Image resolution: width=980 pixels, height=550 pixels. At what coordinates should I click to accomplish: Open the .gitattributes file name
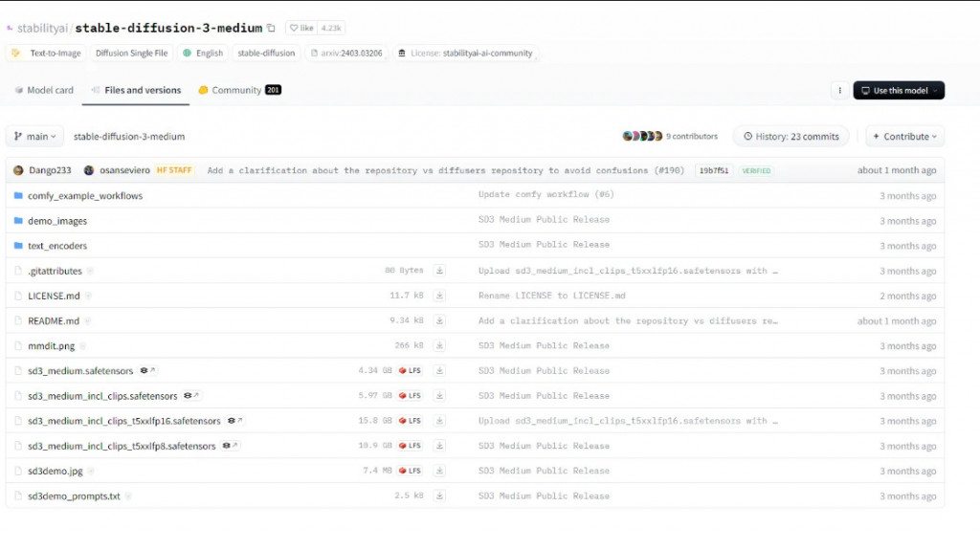55,271
